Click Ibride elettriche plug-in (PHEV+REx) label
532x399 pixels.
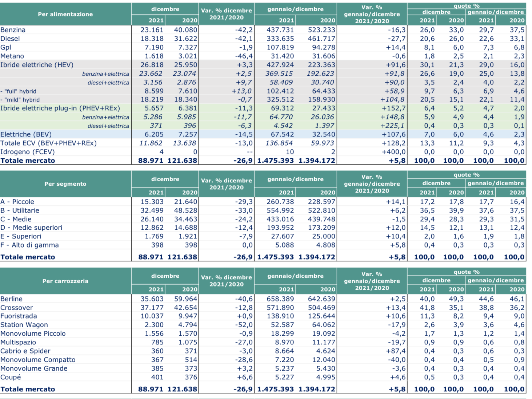pyautogui.click(x=60, y=108)
